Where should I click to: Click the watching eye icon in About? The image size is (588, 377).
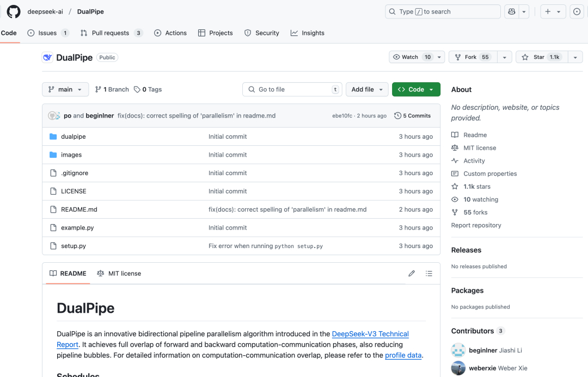pos(455,199)
